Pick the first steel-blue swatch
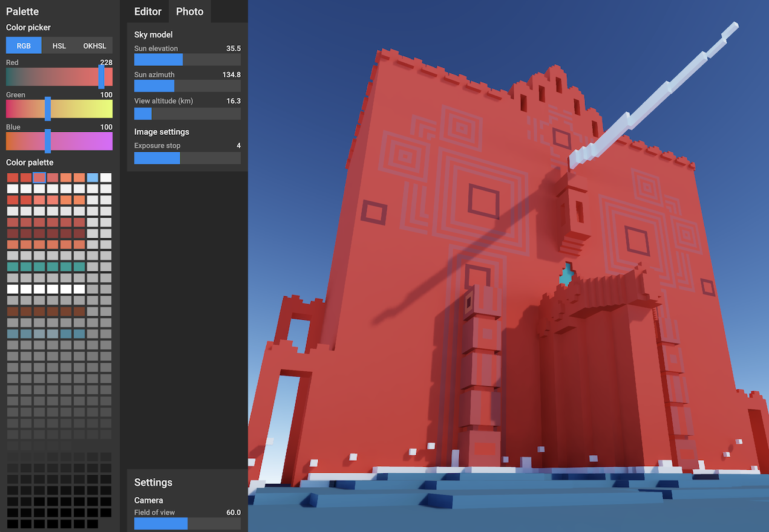 [x=13, y=334]
